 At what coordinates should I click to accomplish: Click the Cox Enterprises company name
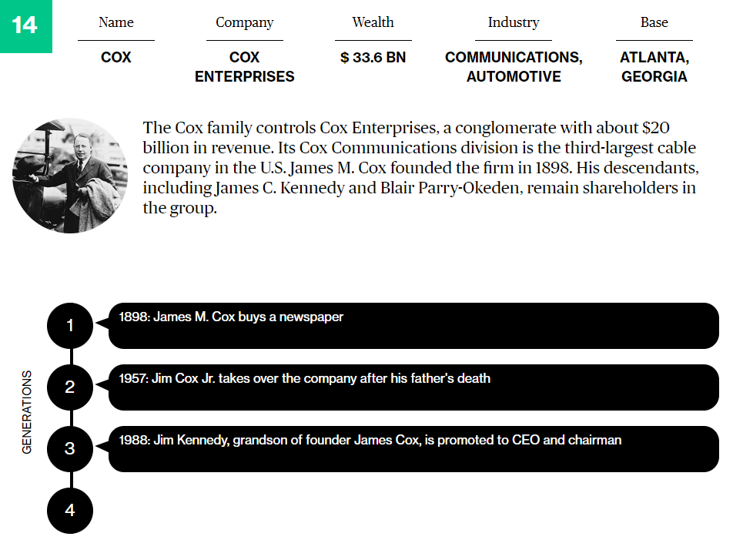(244, 67)
